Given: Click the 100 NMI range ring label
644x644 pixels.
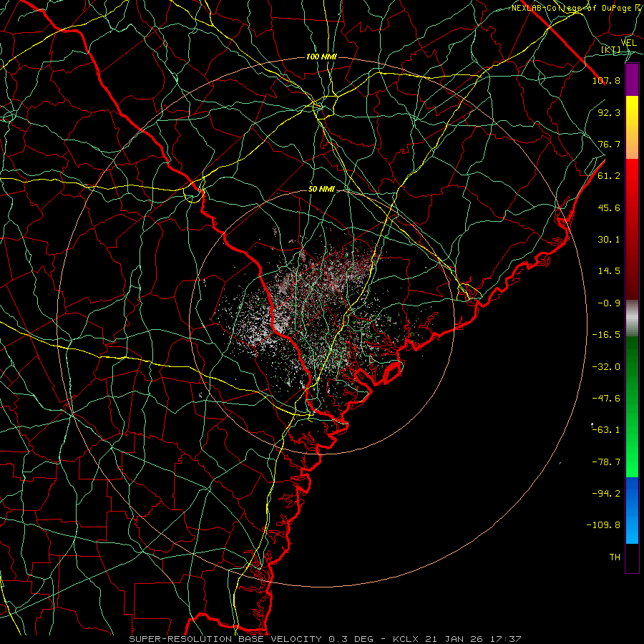Looking at the screenshot, I should [321, 57].
